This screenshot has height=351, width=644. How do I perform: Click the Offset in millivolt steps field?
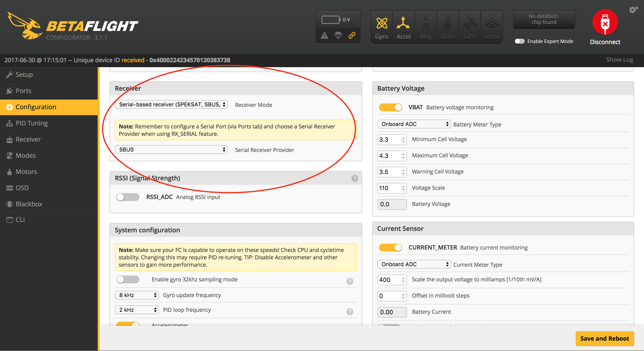[x=392, y=296]
